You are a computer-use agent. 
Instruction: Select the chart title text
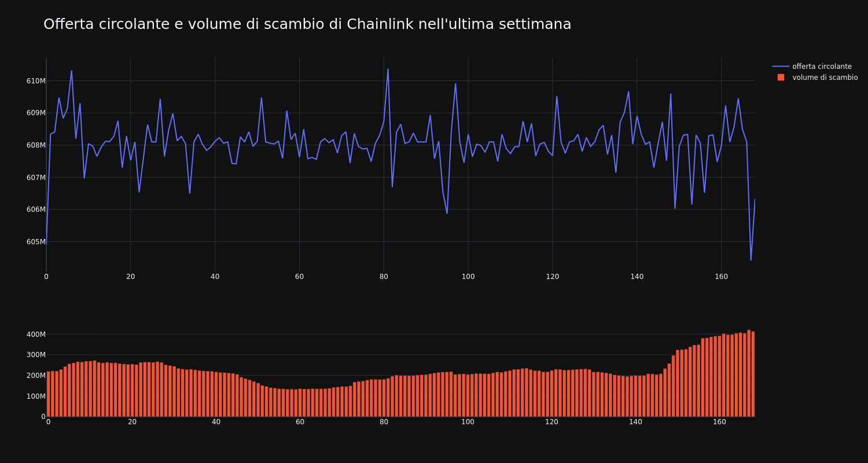[307, 24]
